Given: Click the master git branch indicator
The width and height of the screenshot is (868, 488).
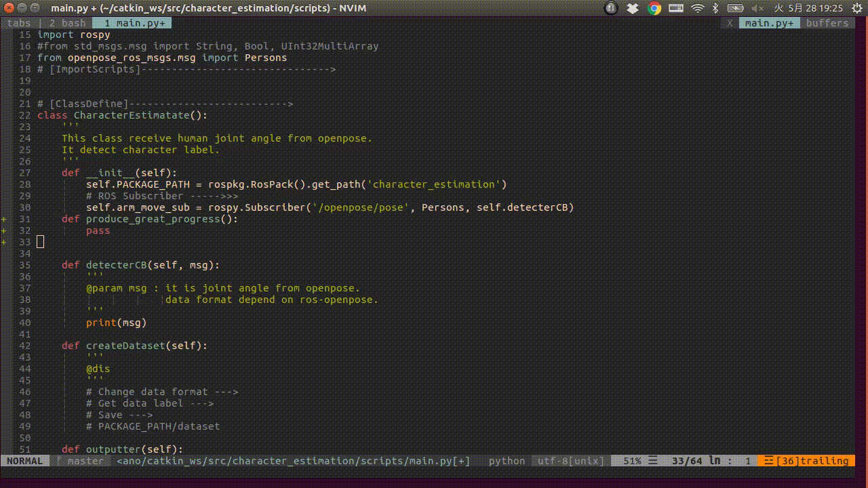Looking at the screenshot, I should [81, 461].
